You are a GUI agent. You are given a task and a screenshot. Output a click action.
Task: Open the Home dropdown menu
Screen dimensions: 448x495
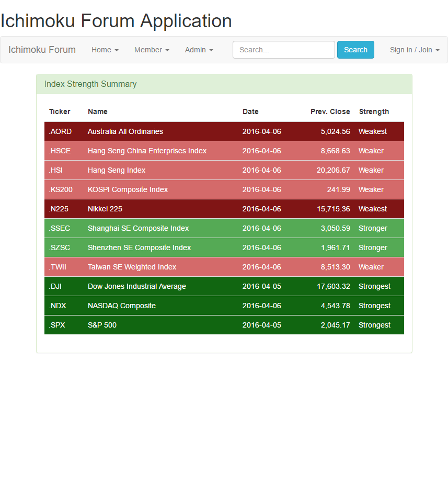pyautogui.click(x=105, y=50)
